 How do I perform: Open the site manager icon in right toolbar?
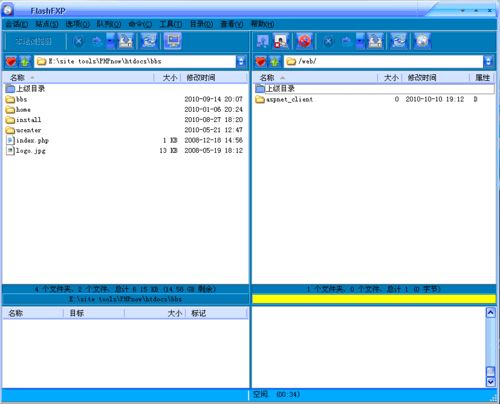coord(281,41)
